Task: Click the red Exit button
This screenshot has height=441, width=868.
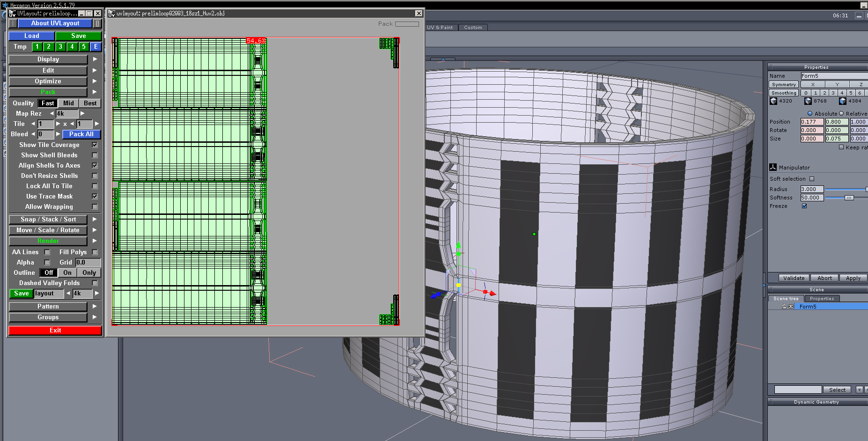Action: point(55,331)
